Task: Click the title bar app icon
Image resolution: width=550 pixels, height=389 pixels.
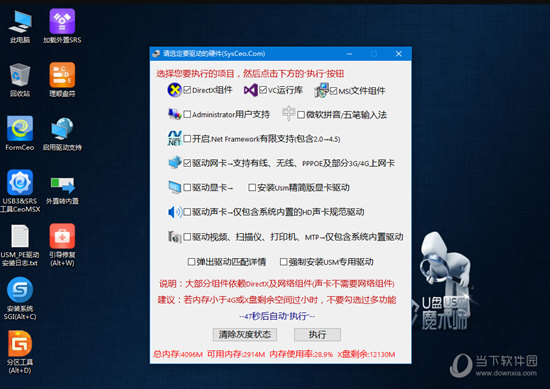Action: point(156,54)
